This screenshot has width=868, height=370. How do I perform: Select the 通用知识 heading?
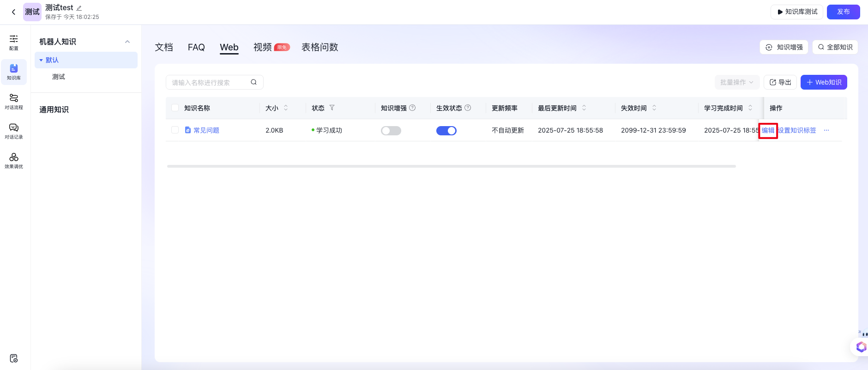[54, 109]
